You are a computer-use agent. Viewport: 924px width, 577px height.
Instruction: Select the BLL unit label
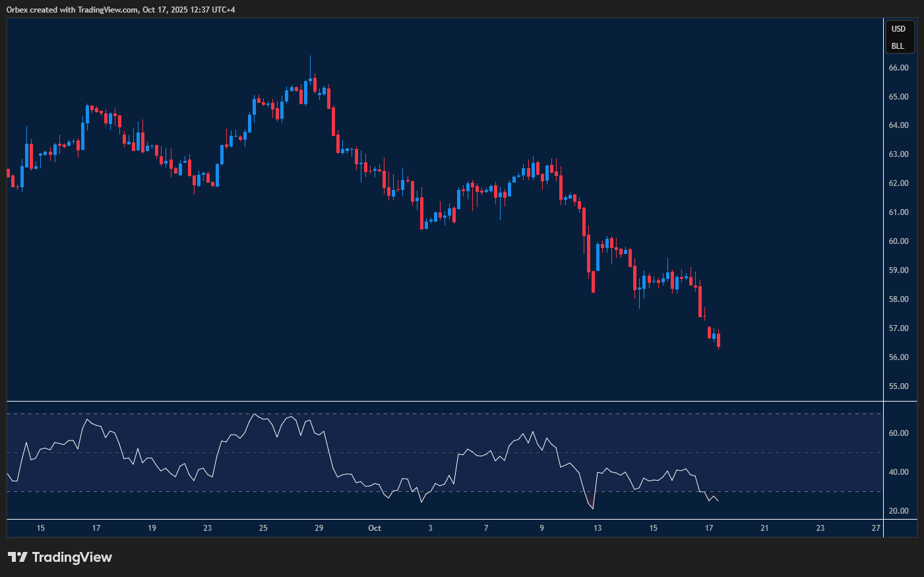898,46
